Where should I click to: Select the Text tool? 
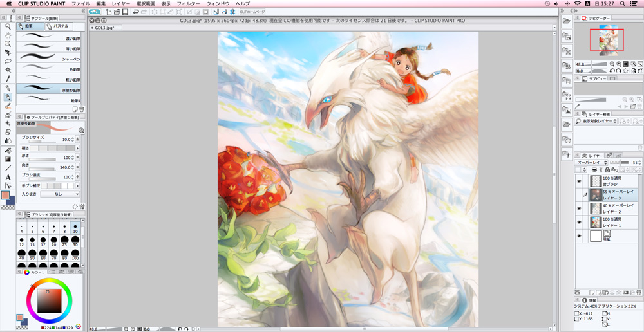tap(8, 177)
